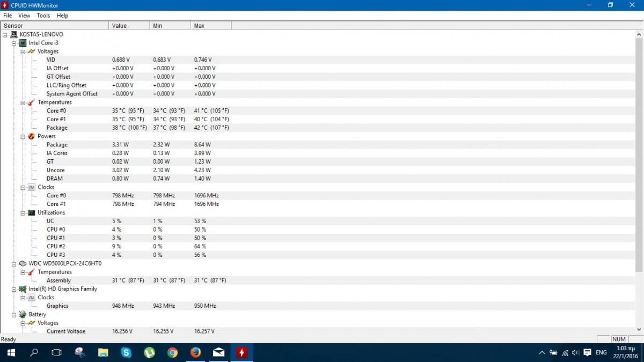Collapse the Utilizations group
The height and width of the screenshot is (362, 644).
[23, 213]
